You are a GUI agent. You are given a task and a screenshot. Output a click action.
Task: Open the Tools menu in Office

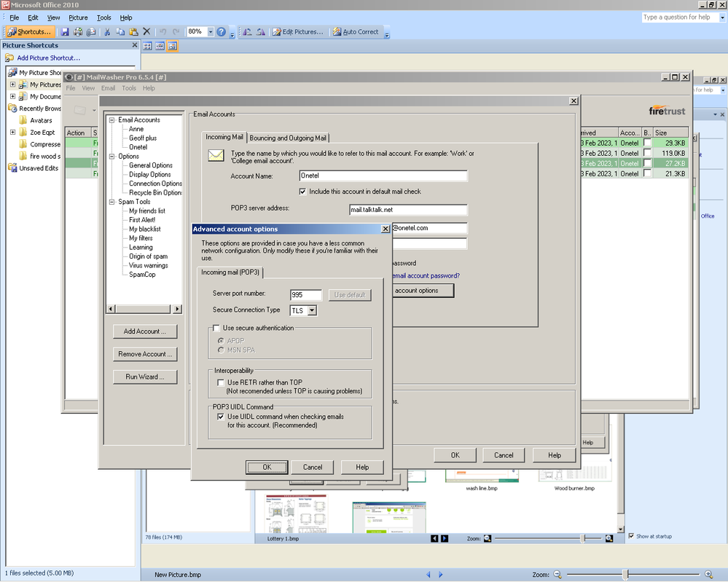pos(104,17)
